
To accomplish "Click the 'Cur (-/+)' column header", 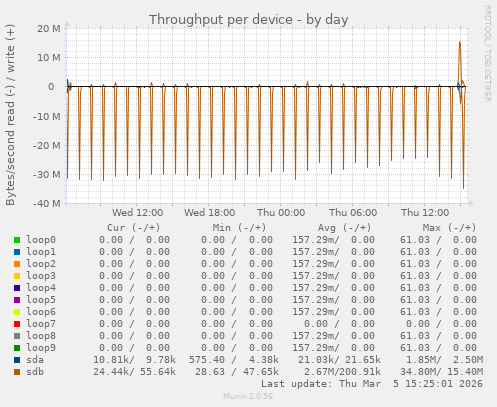I will click(x=134, y=228).
